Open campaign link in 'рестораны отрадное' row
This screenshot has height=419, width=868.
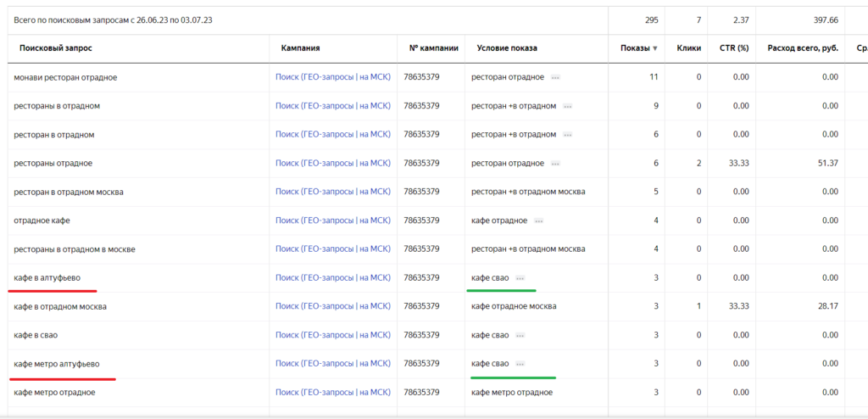tap(332, 163)
